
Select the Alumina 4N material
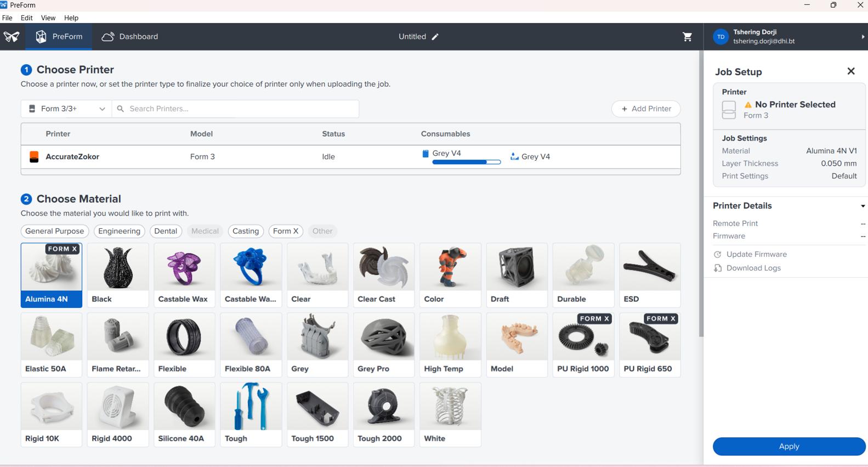tap(52, 275)
